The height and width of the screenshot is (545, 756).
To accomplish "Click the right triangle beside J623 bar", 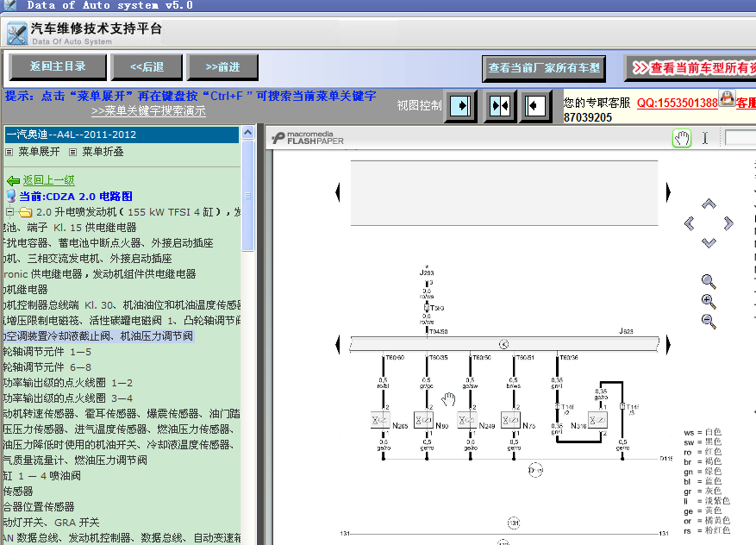I will pos(668,344).
